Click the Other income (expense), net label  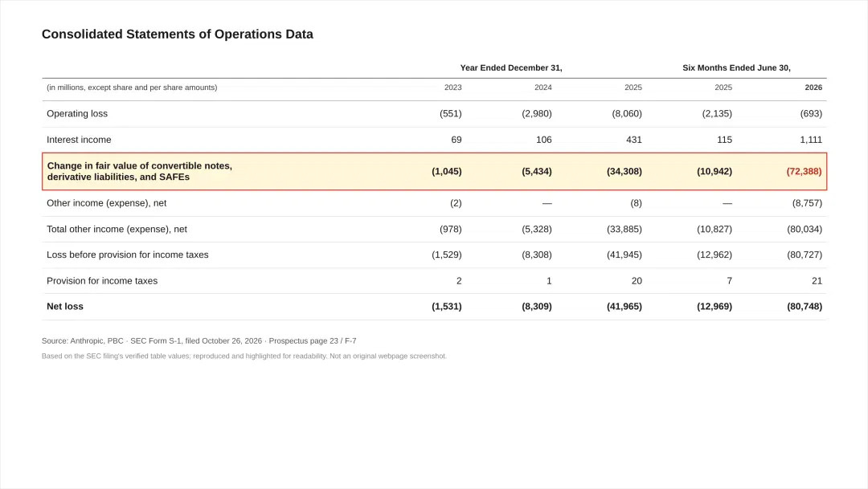click(x=106, y=203)
